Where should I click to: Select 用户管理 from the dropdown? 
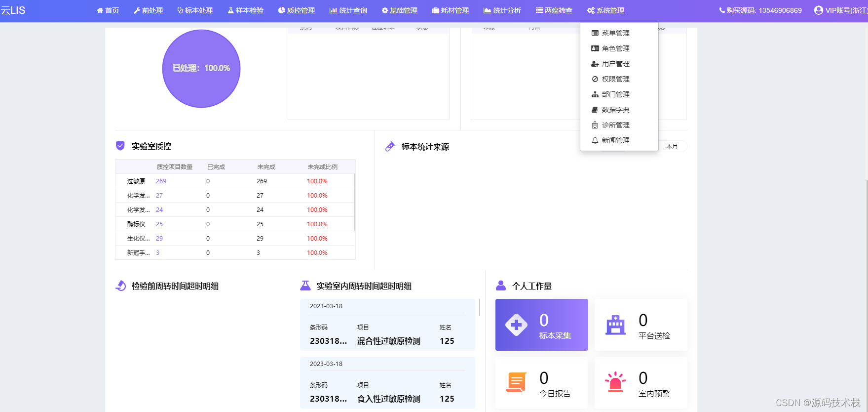[x=619, y=64]
